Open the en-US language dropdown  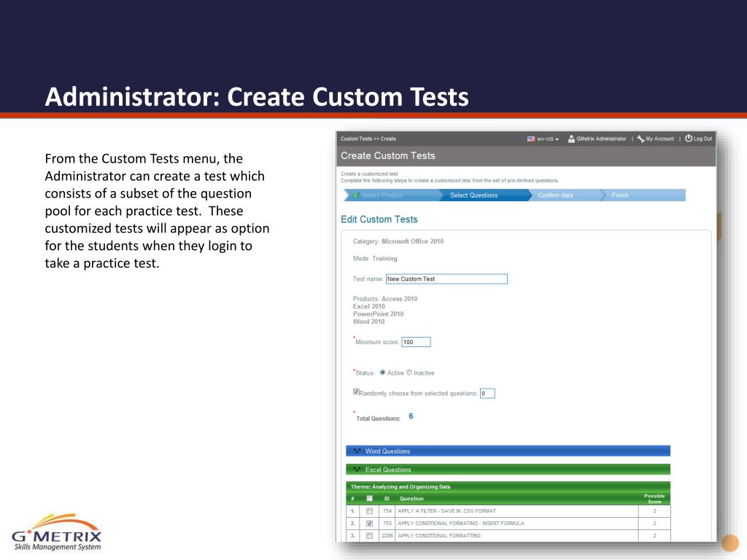(x=548, y=139)
